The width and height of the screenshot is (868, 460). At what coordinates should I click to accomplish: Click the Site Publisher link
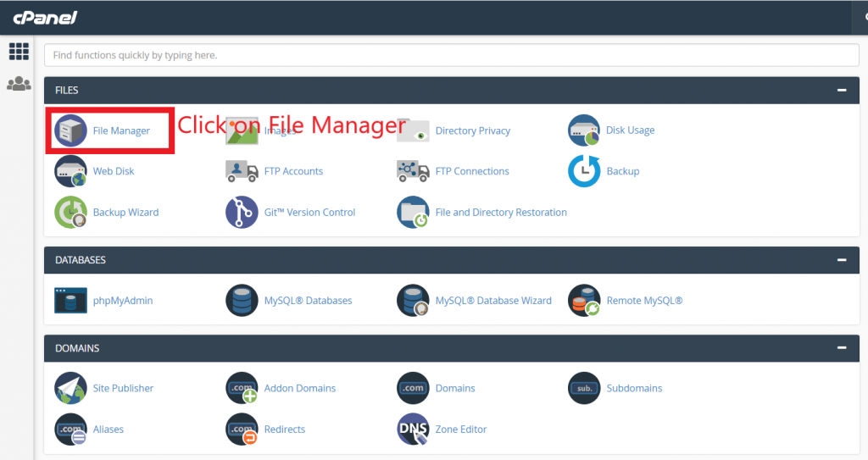[x=123, y=388]
